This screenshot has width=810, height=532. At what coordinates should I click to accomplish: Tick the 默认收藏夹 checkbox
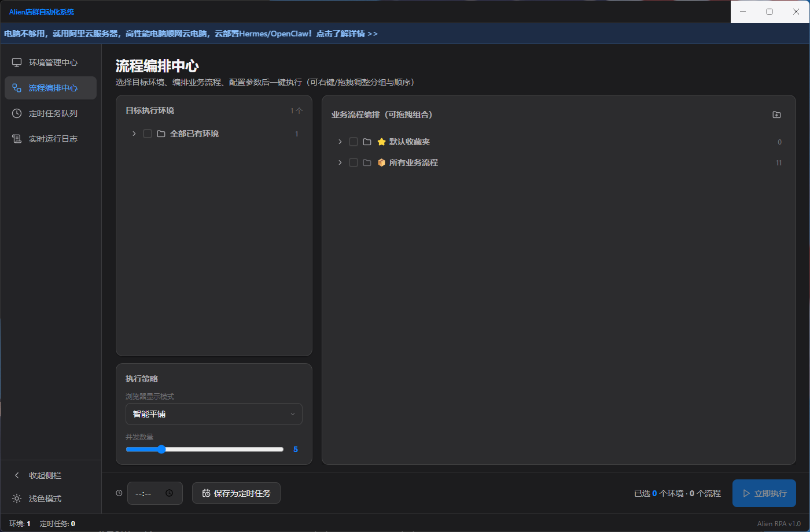pyautogui.click(x=354, y=142)
